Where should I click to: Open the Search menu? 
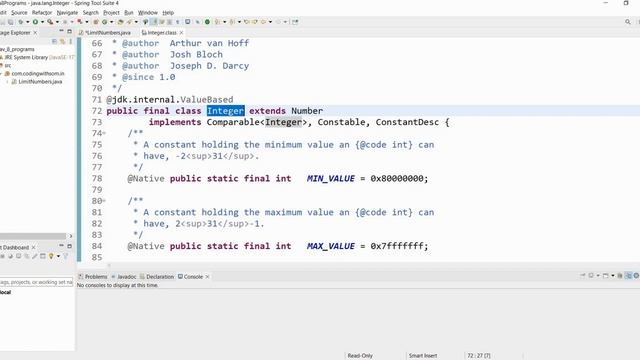point(91,13)
